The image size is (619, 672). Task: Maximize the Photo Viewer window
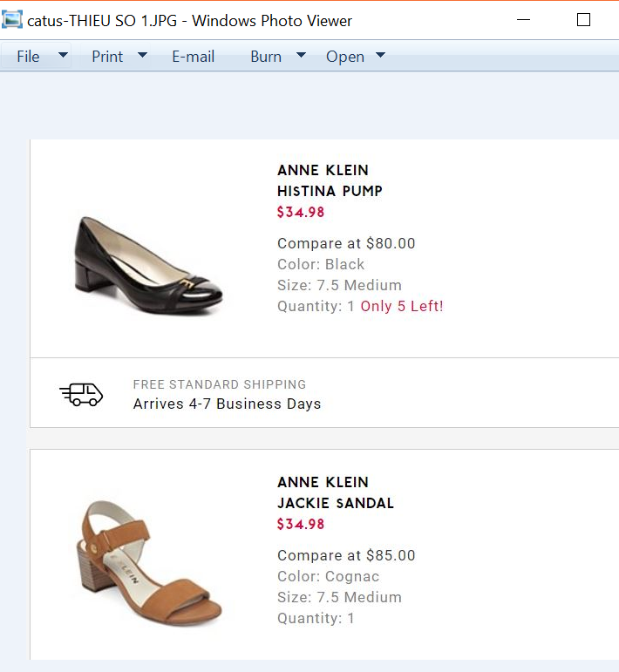(583, 19)
